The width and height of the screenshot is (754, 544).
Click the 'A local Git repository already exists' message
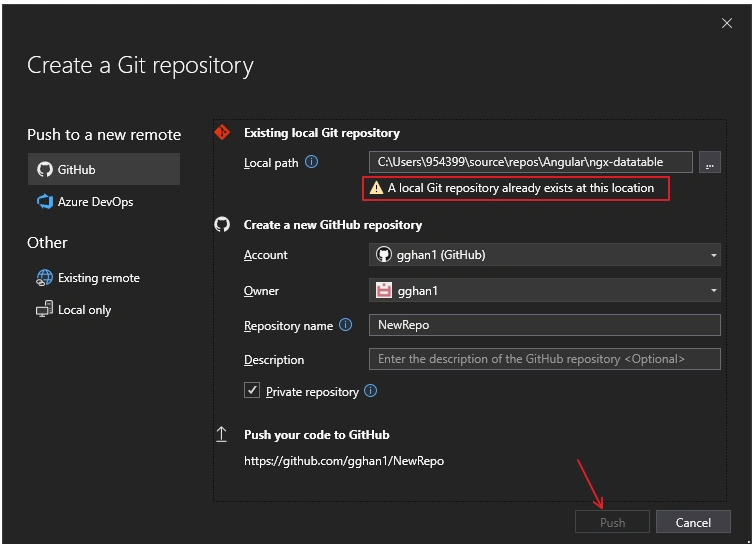[521, 188]
